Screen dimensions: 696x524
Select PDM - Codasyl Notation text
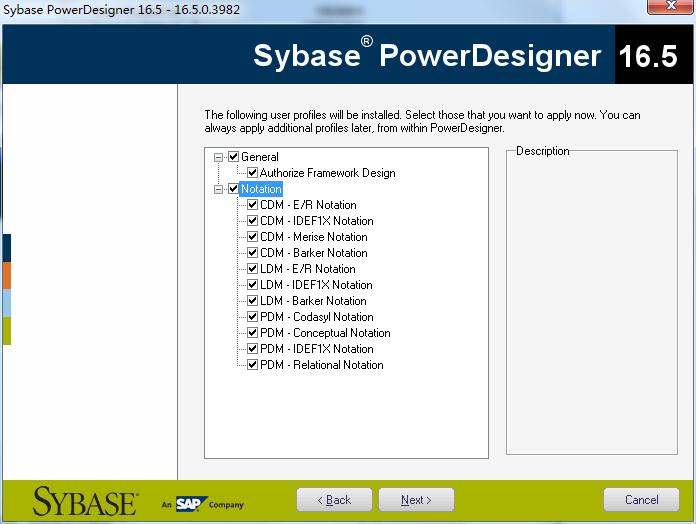(x=317, y=316)
